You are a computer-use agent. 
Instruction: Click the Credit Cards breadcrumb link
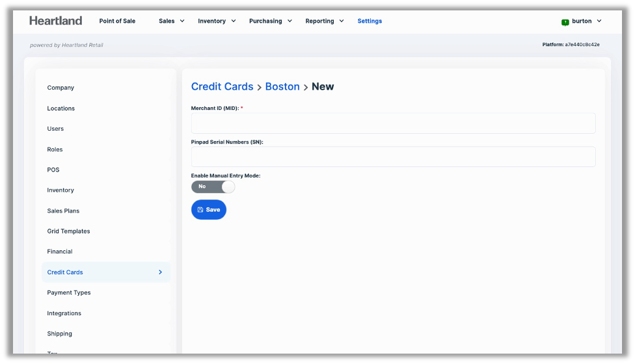click(x=222, y=86)
